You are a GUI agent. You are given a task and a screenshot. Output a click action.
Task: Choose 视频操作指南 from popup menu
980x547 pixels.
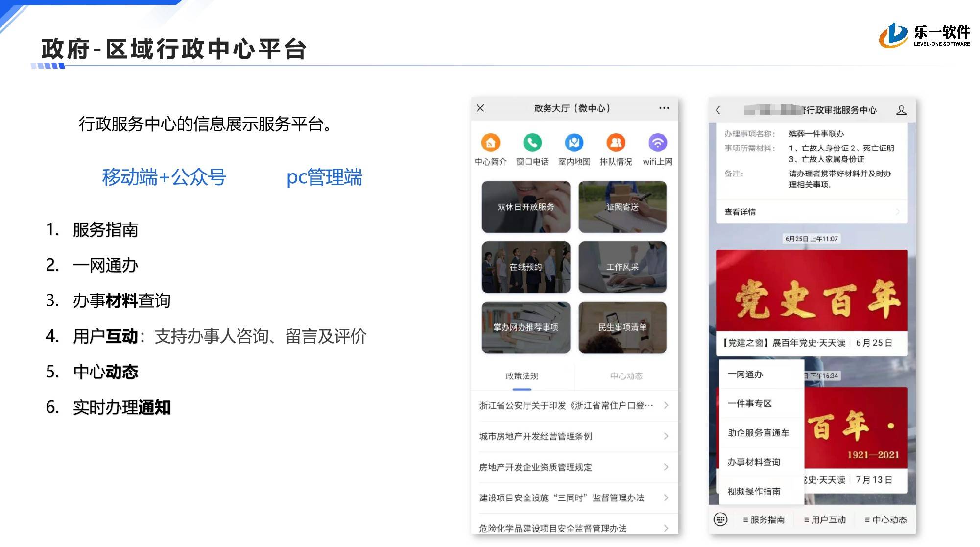[762, 491]
